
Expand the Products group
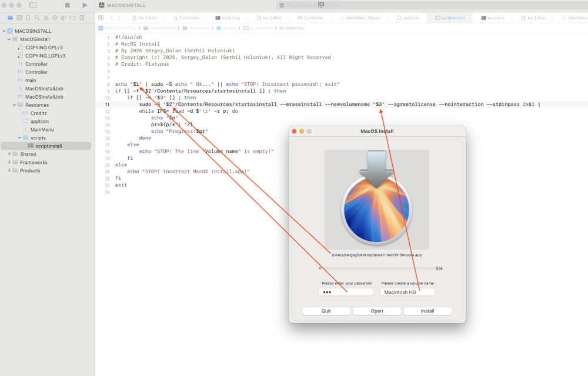tap(9, 171)
